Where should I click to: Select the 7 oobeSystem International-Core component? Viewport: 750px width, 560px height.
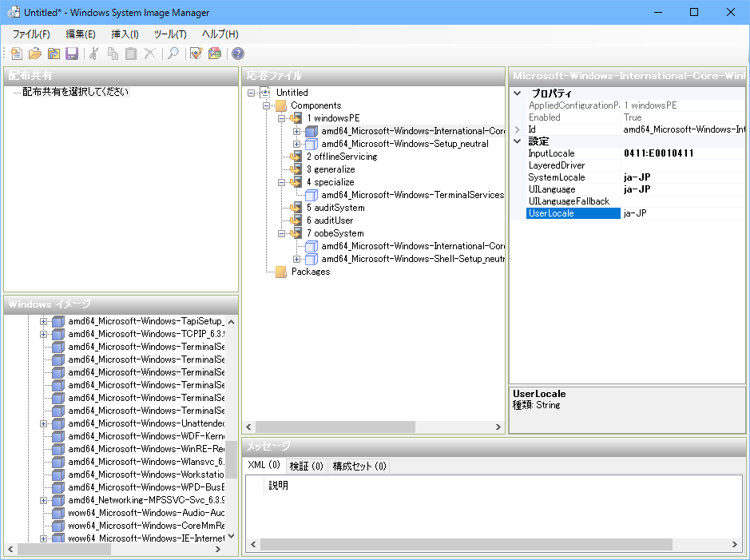click(413, 246)
